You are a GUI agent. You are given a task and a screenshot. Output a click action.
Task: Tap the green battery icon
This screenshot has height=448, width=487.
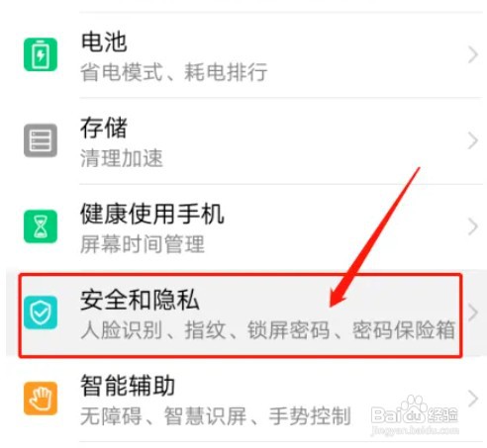(41, 54)
